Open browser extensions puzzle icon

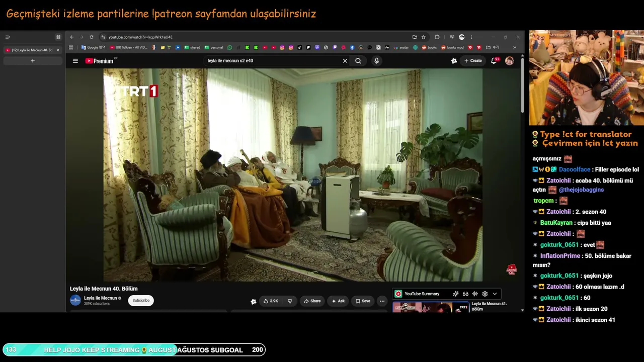click(x=437, y=37)
